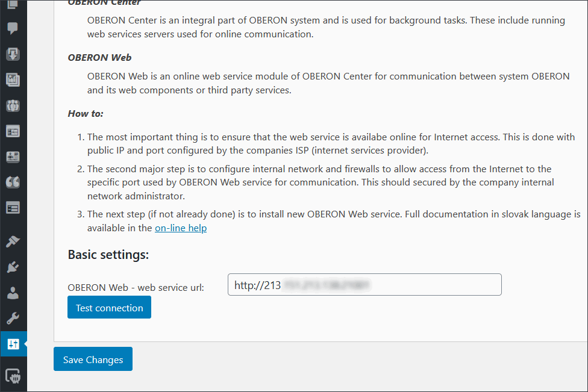
Task: Click the 'OBERON Web - web service url' label
Action: point(136,288)
